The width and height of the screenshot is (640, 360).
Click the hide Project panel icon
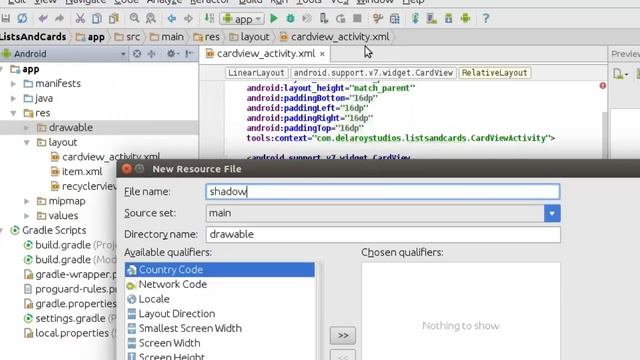click(189, 53)
